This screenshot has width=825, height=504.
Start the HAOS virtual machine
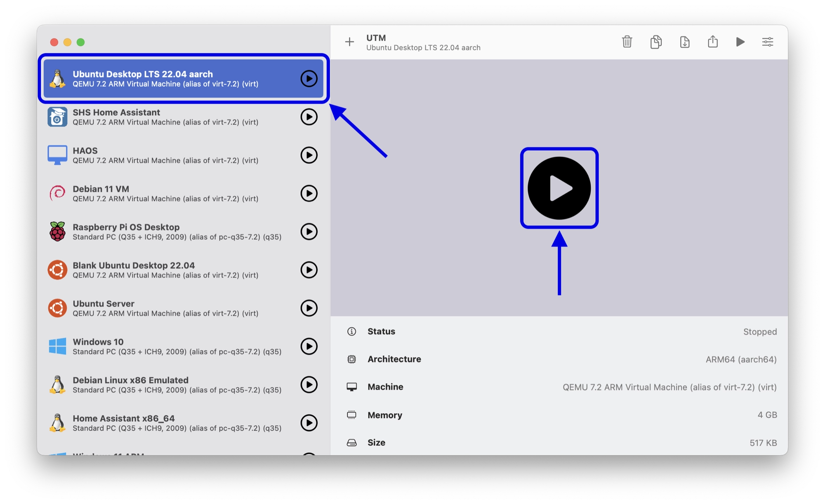tap(309, 155)
